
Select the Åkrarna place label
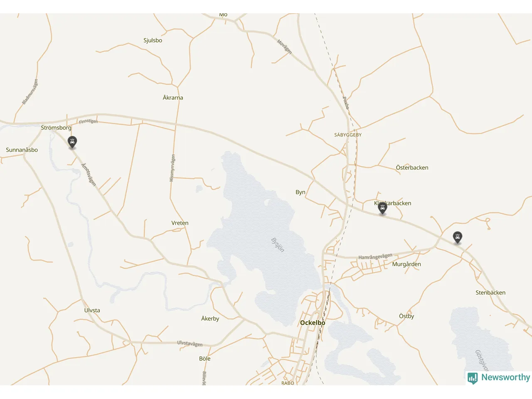click(173, 98)
